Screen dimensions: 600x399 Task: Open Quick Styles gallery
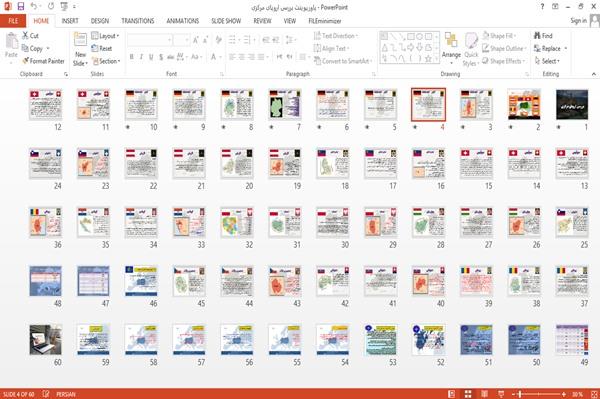pos(471,50)
